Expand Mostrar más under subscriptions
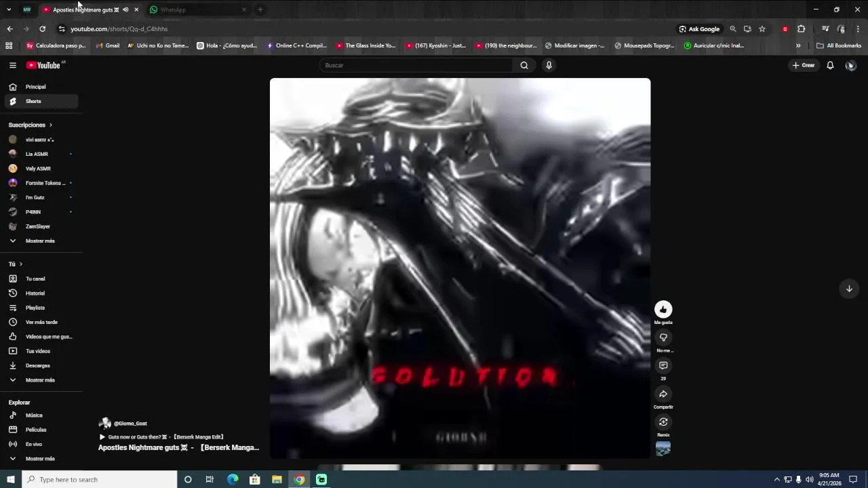The image size is (868, 488). coord(41,241)
